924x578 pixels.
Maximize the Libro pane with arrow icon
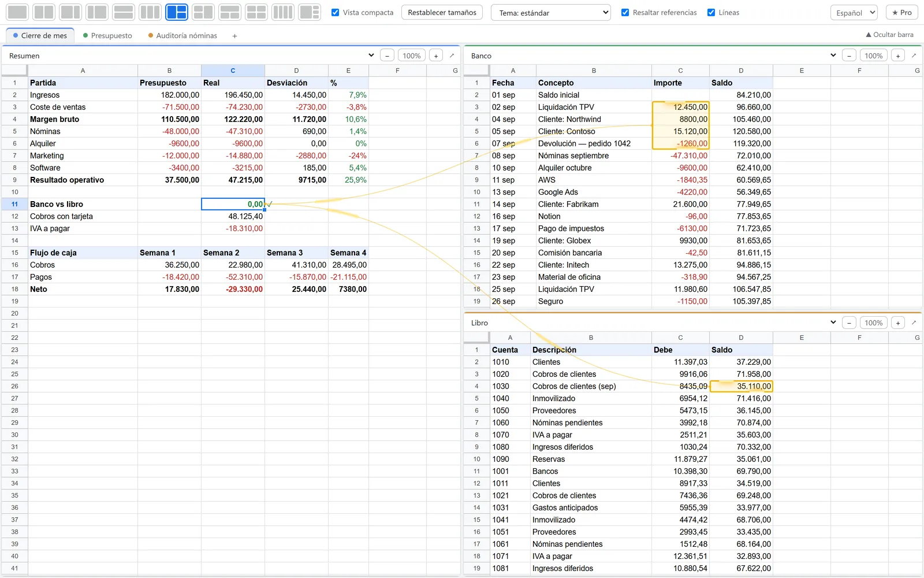coord(914,323)
